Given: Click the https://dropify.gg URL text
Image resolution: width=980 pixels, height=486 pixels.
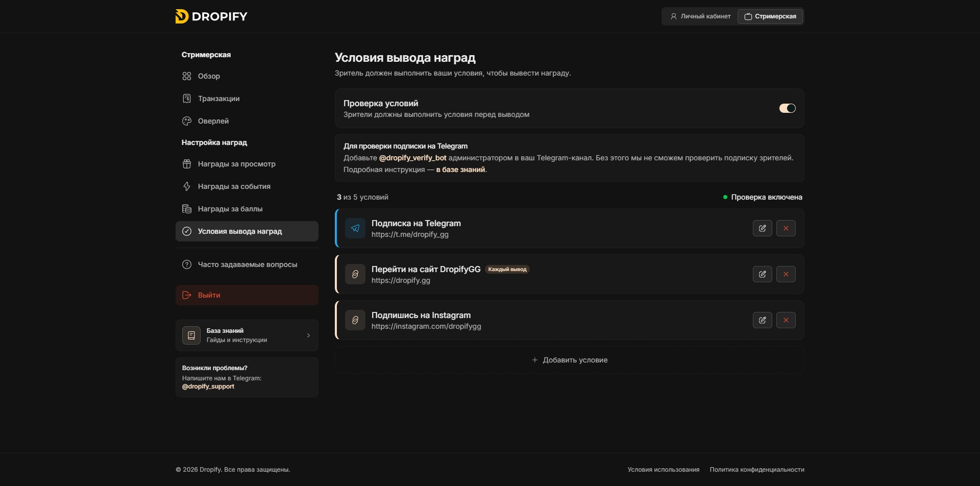Looking at the screenshot, I should coord(401,280).
